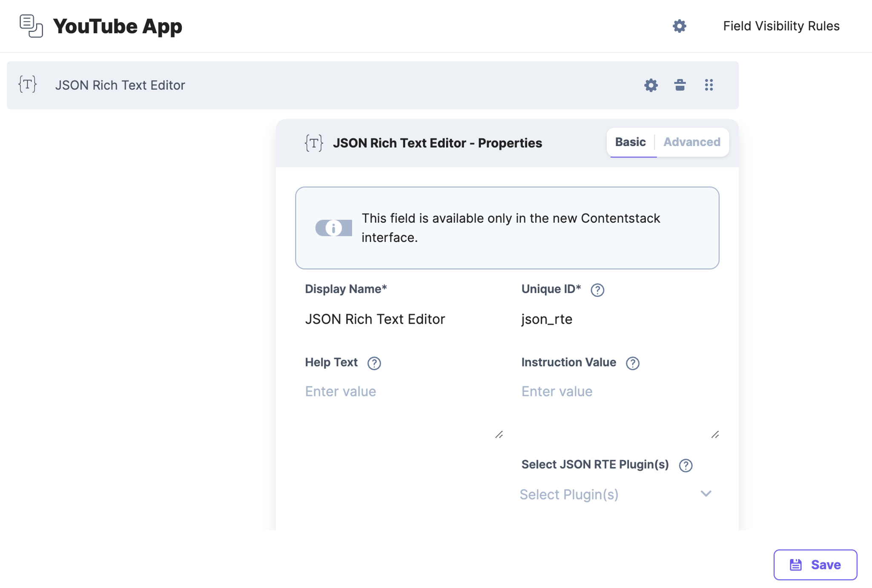Click the Help Text textarea resize handle
This screenshot has height=588, width=872.
point(499,435)
